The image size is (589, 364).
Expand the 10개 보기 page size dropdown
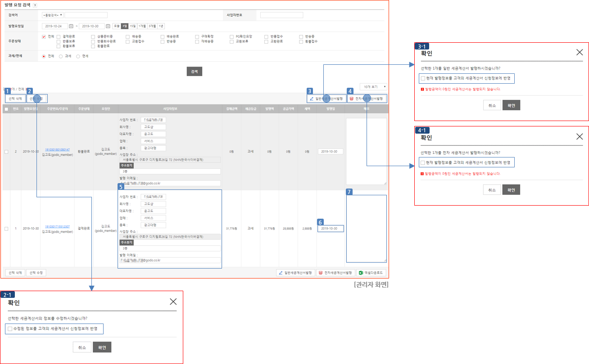pos(373,86)
